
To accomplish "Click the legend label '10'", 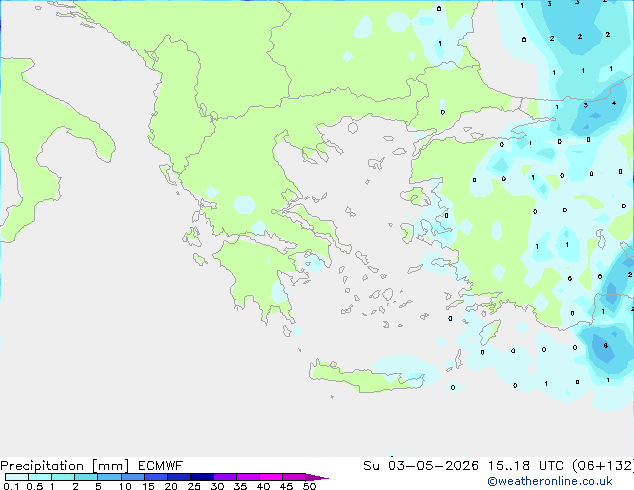I will pyautogui.click(x=125, y=486).
